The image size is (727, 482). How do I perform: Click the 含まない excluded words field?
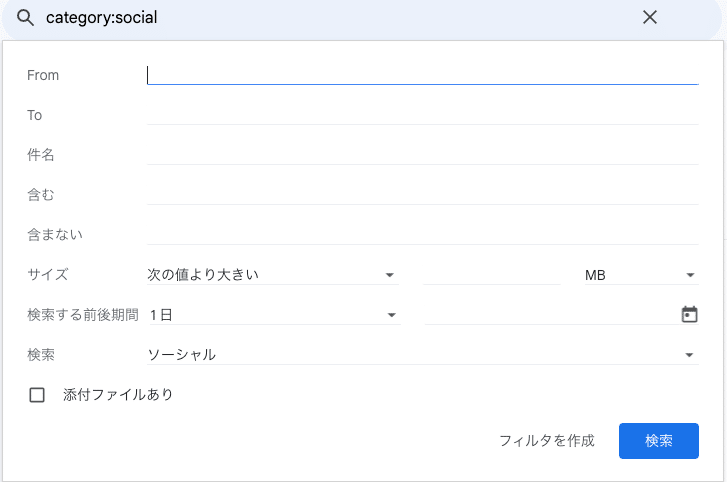[x=422, y=235]
